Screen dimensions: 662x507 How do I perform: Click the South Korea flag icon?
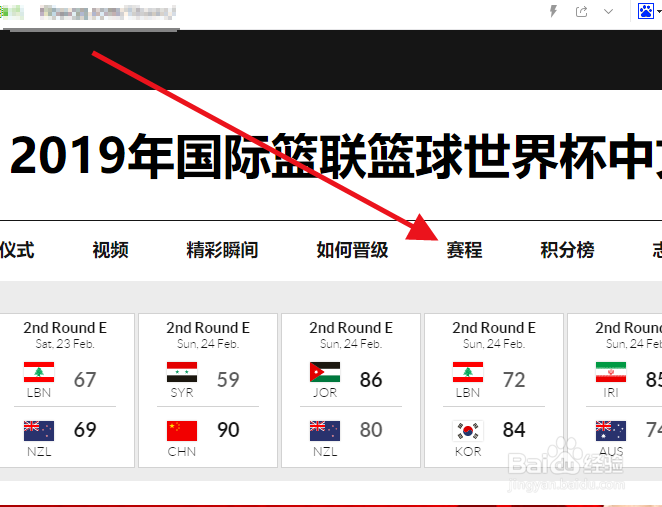pos(468,431)
